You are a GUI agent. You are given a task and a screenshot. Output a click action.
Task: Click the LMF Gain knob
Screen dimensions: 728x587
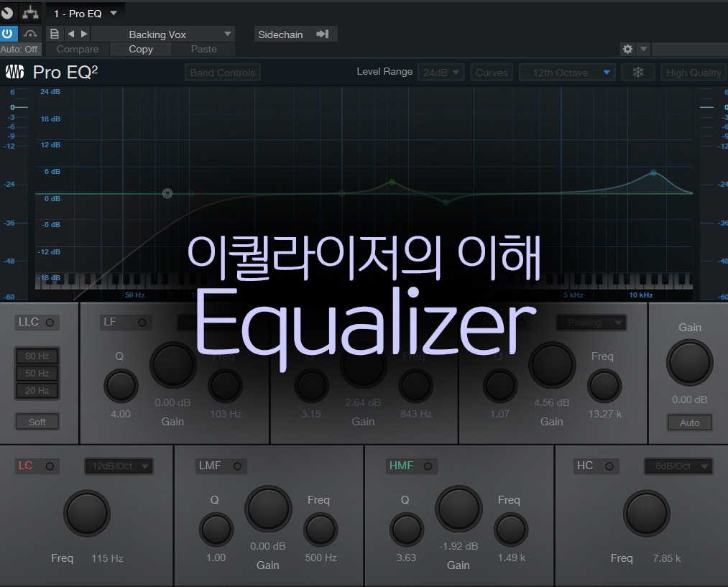click(x=268, y=509)
